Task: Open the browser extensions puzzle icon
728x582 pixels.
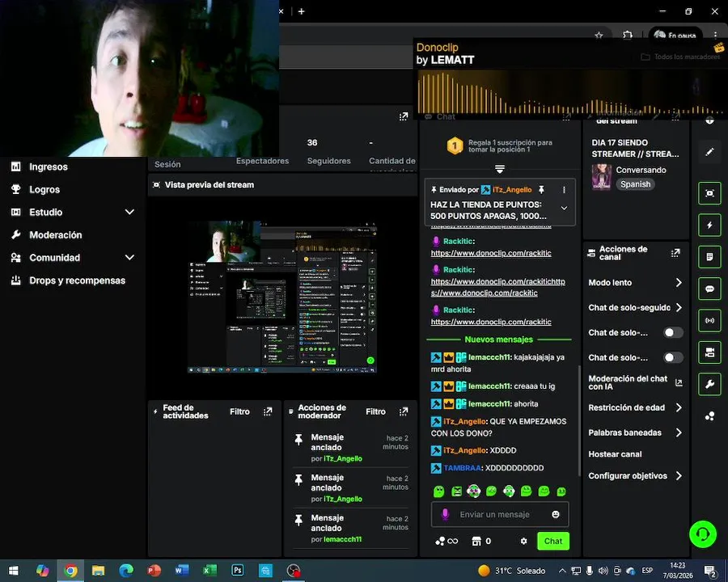Action: pos(627,36)
